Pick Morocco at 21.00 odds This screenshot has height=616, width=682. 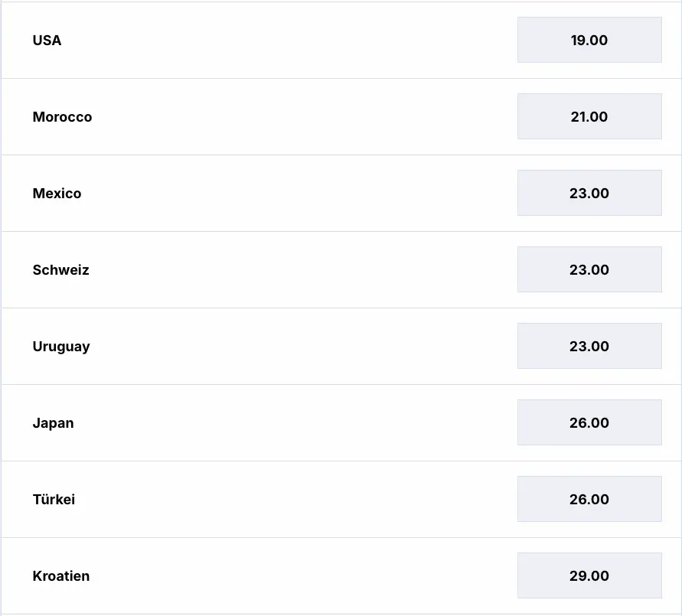(589, 116)
